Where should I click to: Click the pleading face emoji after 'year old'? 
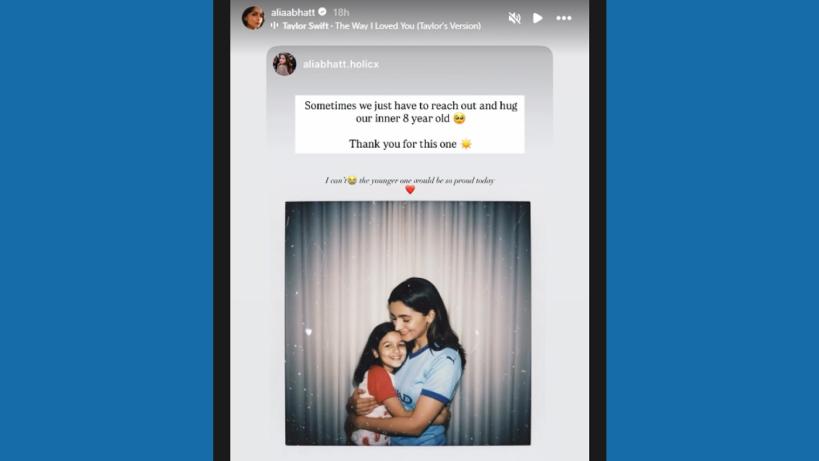[x=459, y=119]
